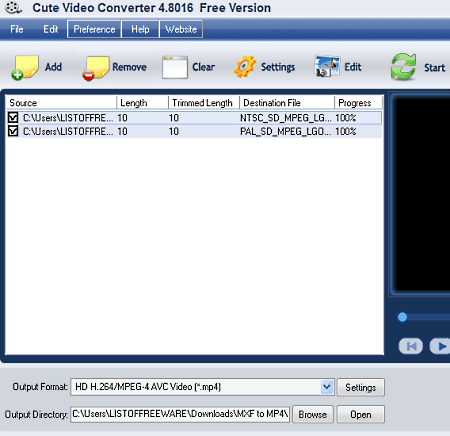
Task: Click the preview seek slider handle
Action: (402, 317)
